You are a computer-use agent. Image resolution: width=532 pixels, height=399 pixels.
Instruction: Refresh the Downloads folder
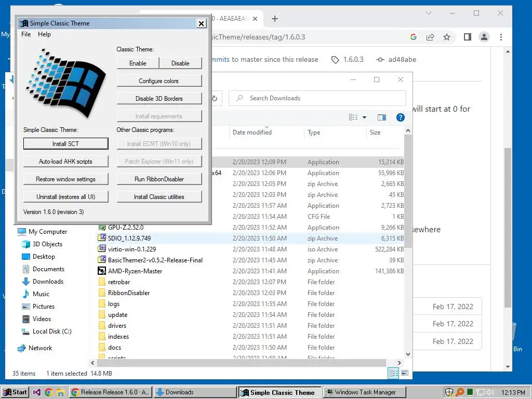point(215,98)
